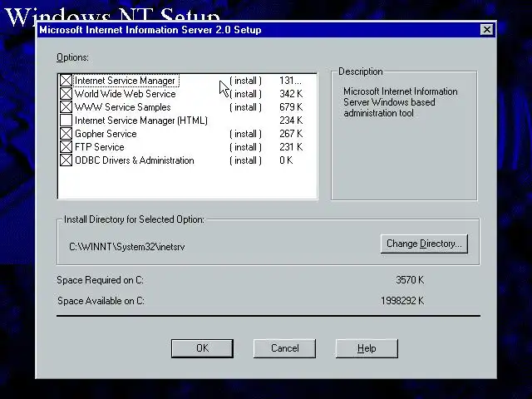Click the 267 K size value
Screen dimensions: 532x399
(x=291, y=134)
